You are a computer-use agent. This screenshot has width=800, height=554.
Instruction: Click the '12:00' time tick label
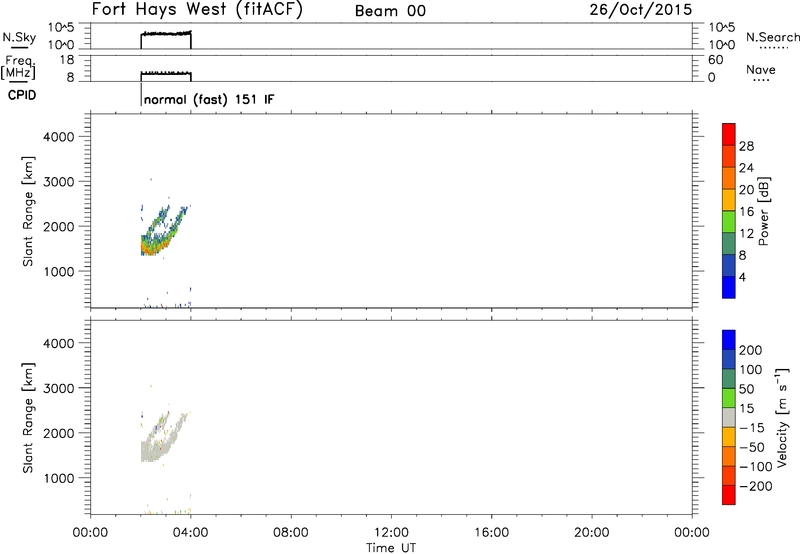click(391, 533)
